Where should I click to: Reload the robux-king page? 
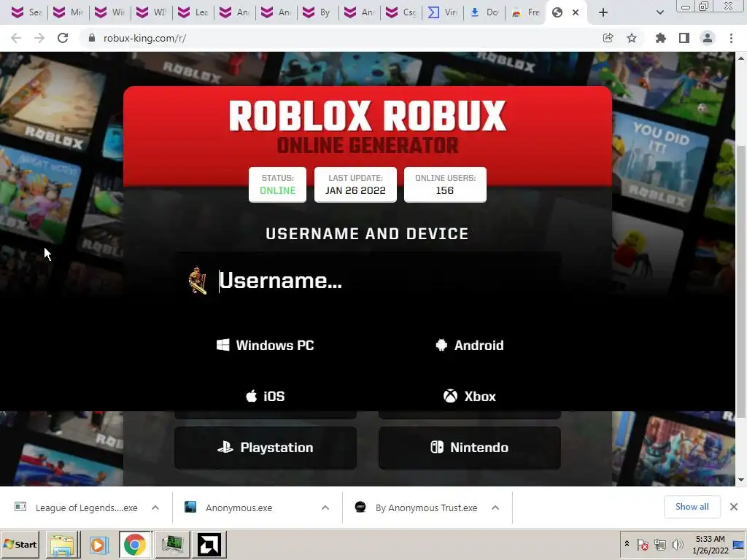click(63, 38)
